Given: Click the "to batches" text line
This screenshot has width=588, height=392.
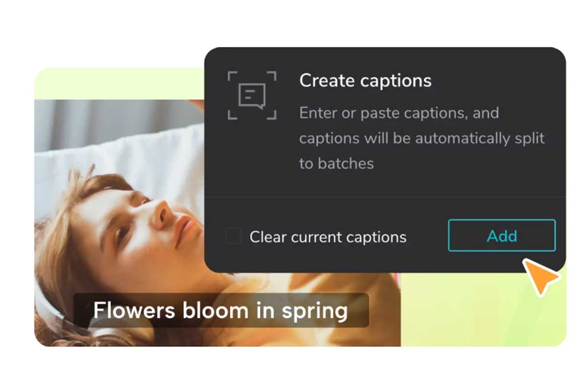Looking at the screenshot, I should (x=336, y=163).
